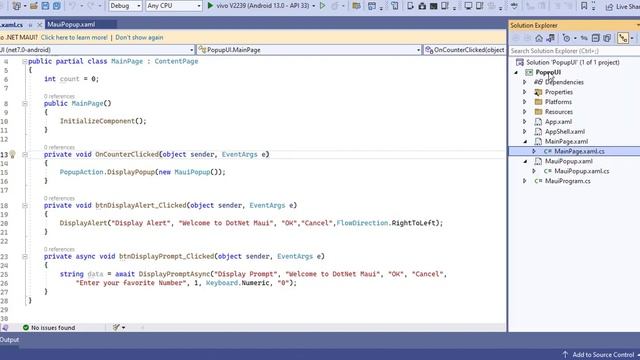The width and height of the screenshot is (640, 360).
Task: Click the lightbulb quick action on line 13
Action: pos(13,154)
